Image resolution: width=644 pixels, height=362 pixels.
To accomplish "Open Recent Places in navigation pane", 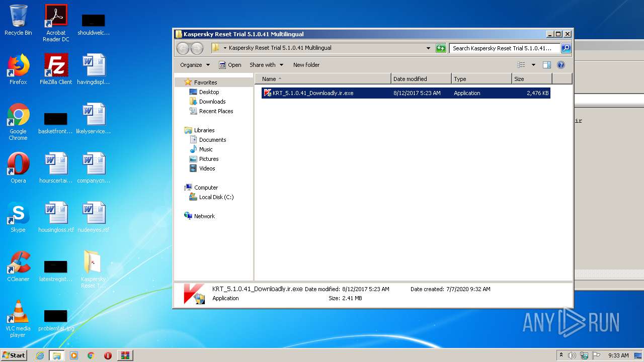I will click(x=211, y=111).
